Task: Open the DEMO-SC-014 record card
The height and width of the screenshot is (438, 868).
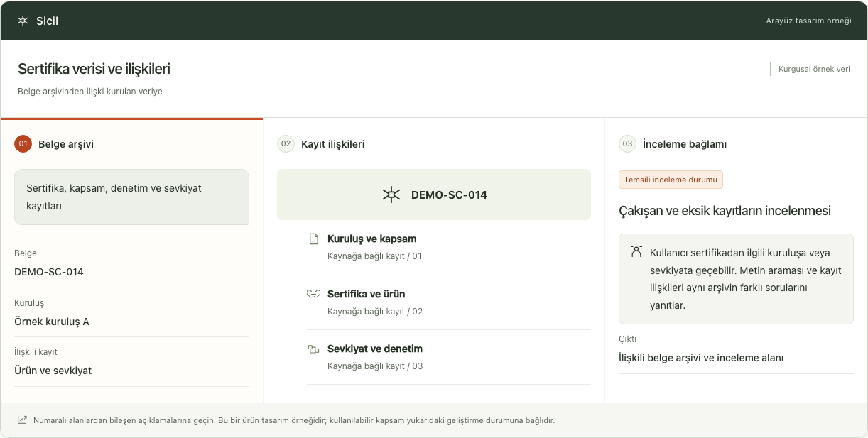Action: point(434,195)
